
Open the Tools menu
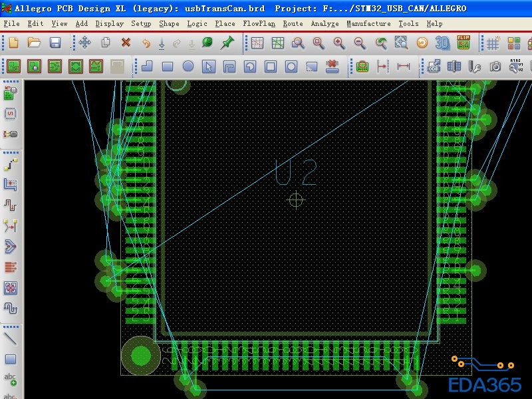pyautogui.click(x=408, y=24)
